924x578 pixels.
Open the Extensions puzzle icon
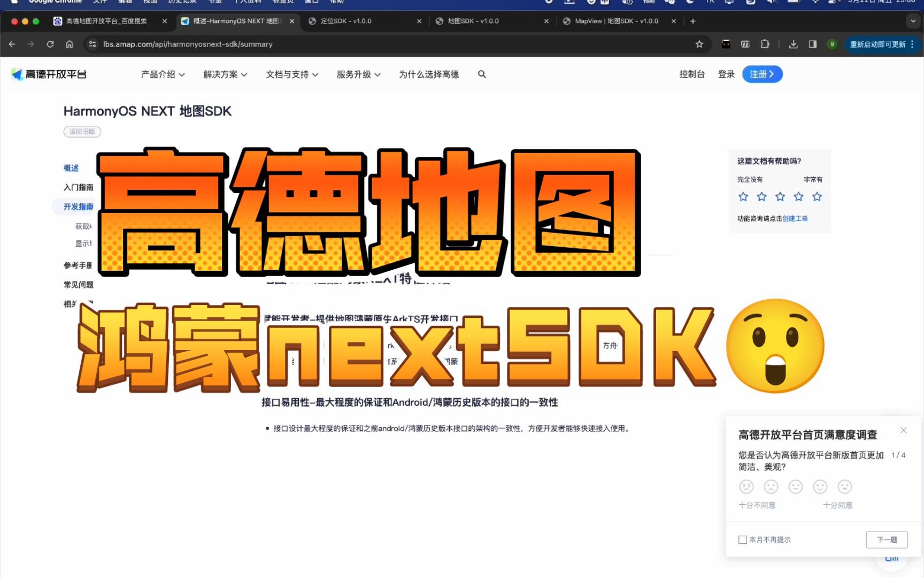[x=765, y=44]
